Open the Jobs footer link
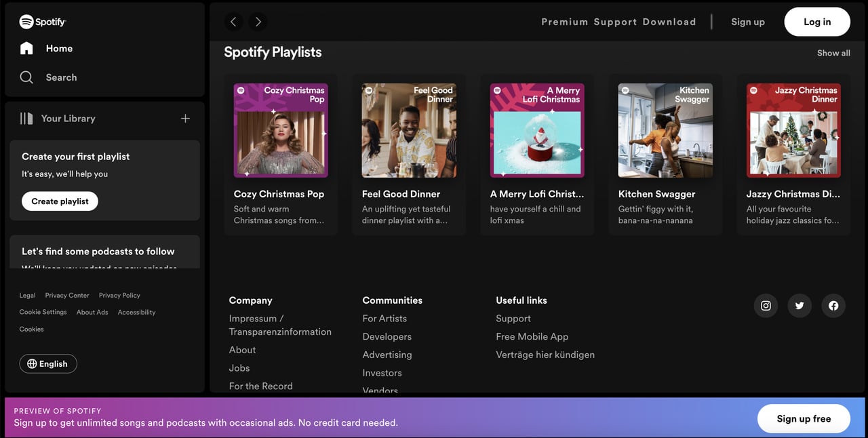 [239, 368]
